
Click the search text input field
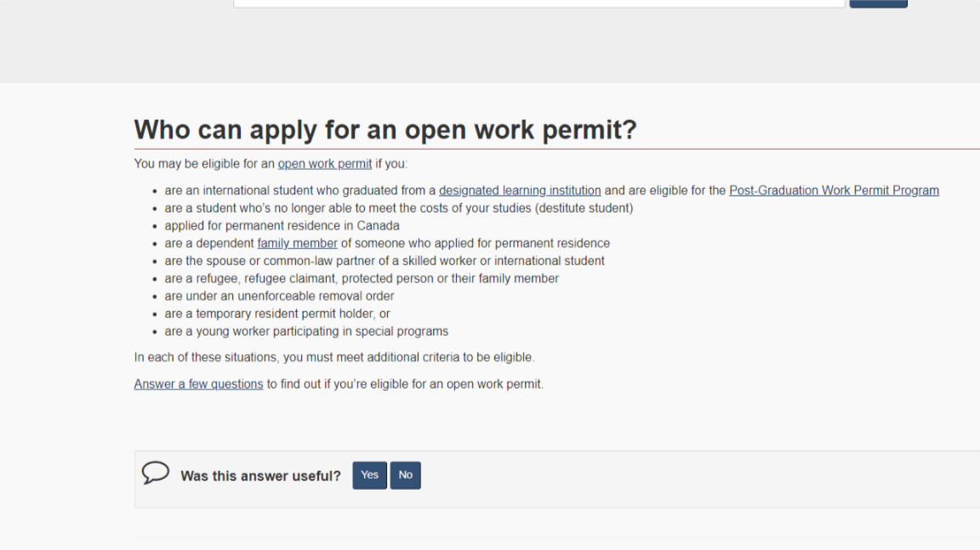click(x=538, y=3)
